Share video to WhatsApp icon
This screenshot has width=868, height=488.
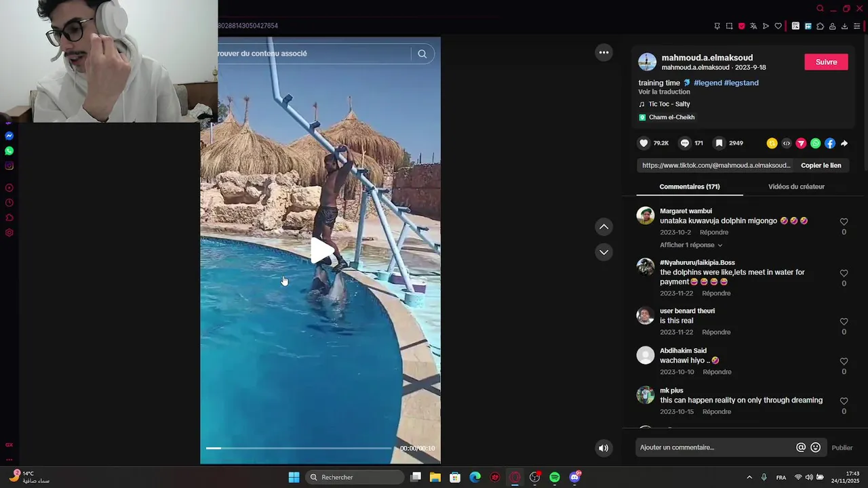coord(815,144)
